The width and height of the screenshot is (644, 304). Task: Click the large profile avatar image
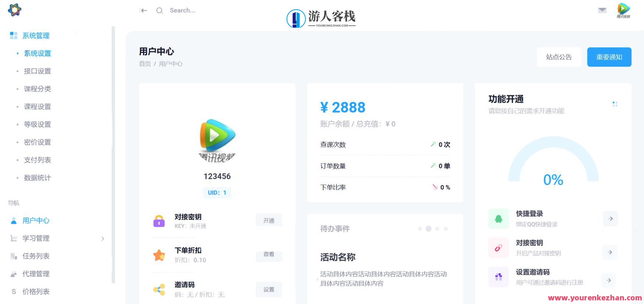[x=217, y=140]
